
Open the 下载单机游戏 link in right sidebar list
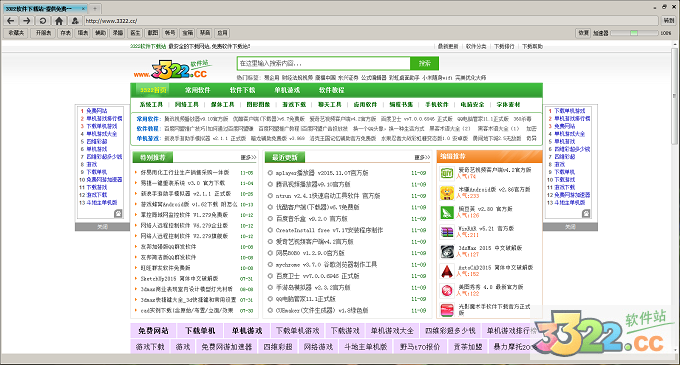(x=570, y=111)
